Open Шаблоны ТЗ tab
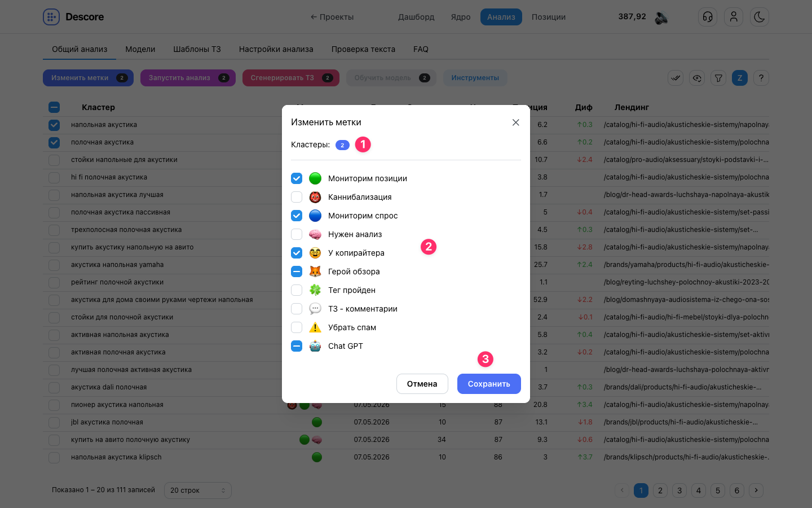The width and height of the screenshot is (812, 508). pyautogui.click(x=197, y=49)
